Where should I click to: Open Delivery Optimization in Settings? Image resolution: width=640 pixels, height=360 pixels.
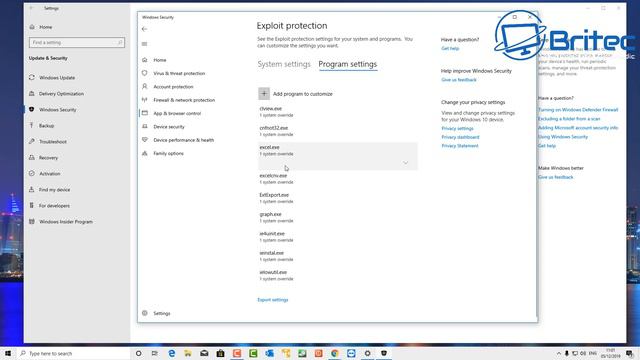click(61, 94)
